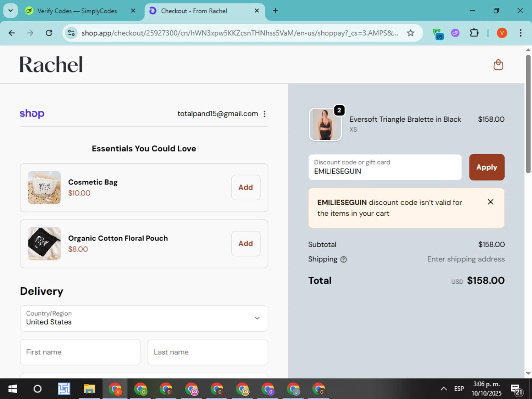Click the Cosmetic Bag $10.00 price

(79, 193)
